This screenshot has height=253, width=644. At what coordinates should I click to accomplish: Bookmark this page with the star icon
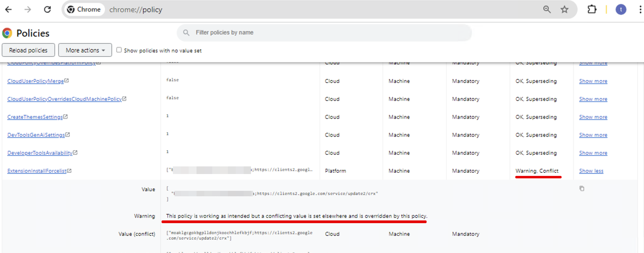pos(564,10)
